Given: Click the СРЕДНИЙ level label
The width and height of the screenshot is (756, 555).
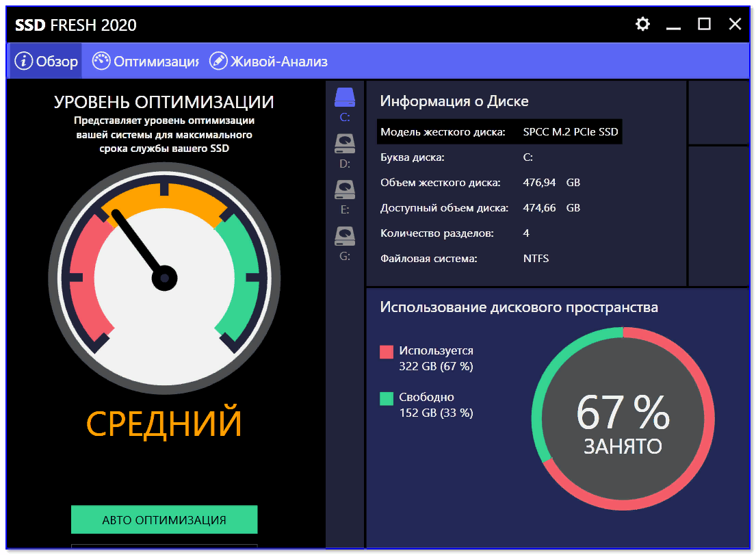Looking at the screenshot, I should tap(164, 424).
